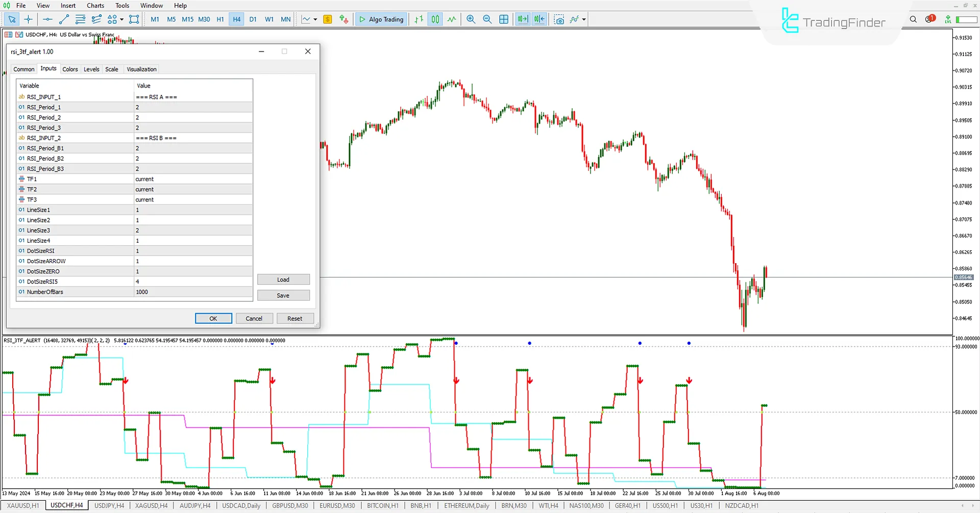Screen dimensions: 980x513
Task: Open the indicators dropdown arrow
Action: click(x=582, y=19)
